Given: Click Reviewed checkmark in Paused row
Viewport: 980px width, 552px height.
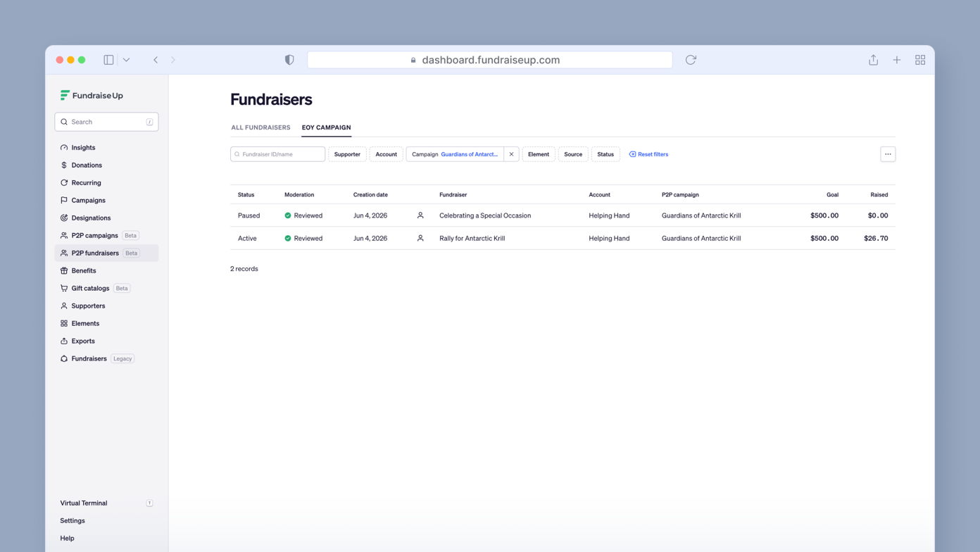Looking at the screenshot, I should [287, 215].
